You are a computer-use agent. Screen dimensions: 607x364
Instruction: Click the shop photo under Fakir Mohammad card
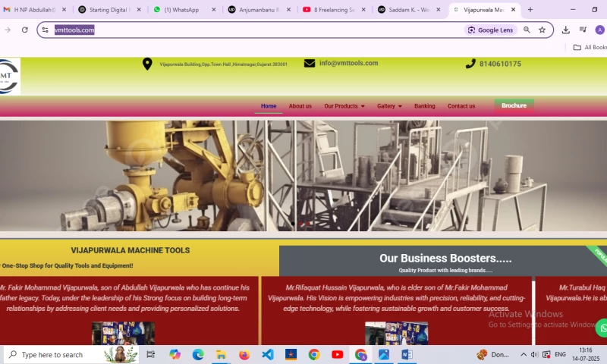[123, 333]
